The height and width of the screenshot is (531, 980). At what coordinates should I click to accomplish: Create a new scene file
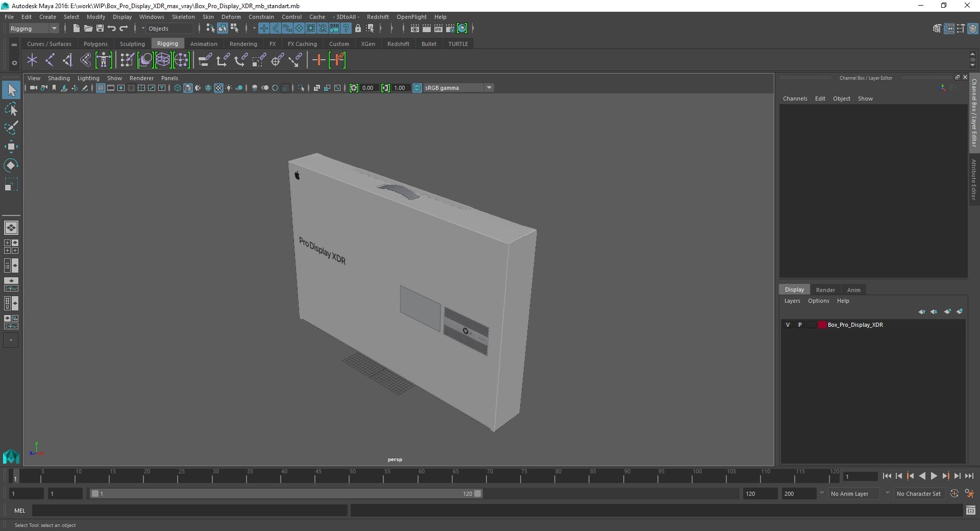pos(76,29)
